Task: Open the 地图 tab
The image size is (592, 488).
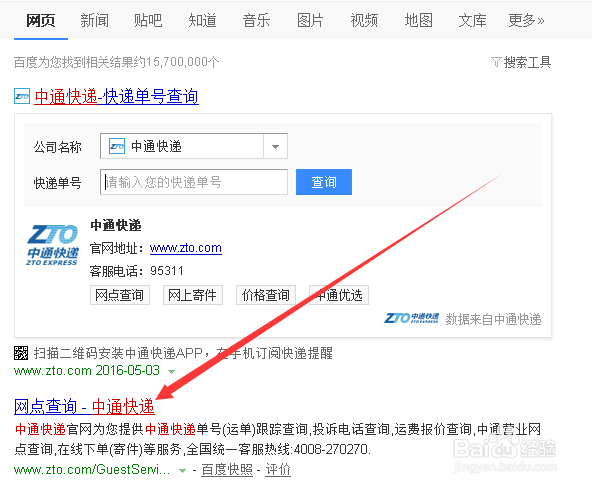Action: coord(418,20)
